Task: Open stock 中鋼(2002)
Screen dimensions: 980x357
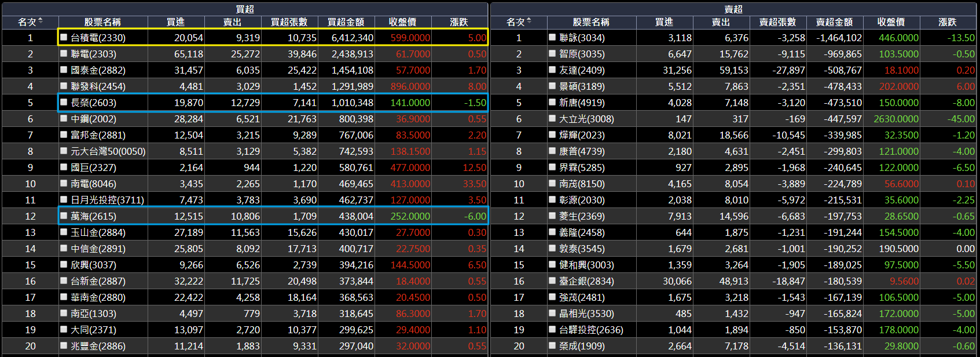Action: point(93,119)
